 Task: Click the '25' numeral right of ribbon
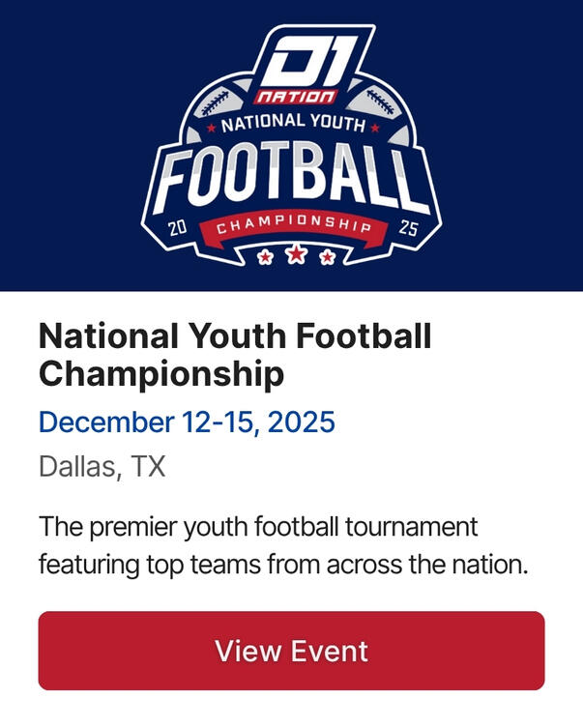(409, 230)
